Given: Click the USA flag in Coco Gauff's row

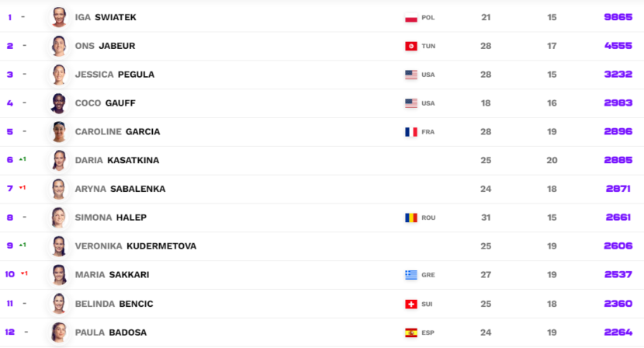Looking at the screenshot, I should (410, 103).
